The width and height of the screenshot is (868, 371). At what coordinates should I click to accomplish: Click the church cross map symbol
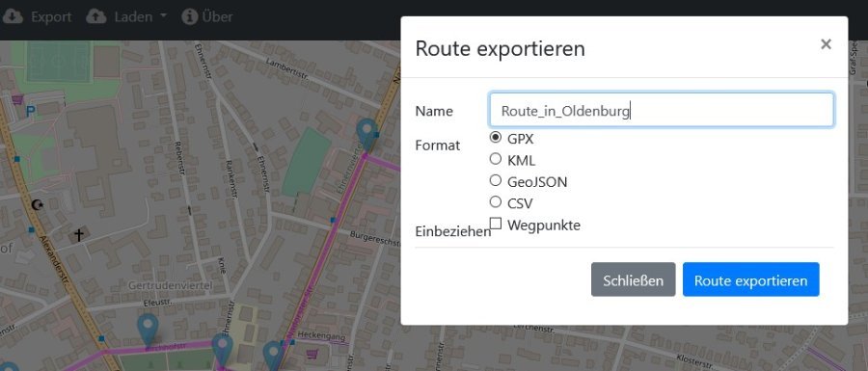[79, 235]
